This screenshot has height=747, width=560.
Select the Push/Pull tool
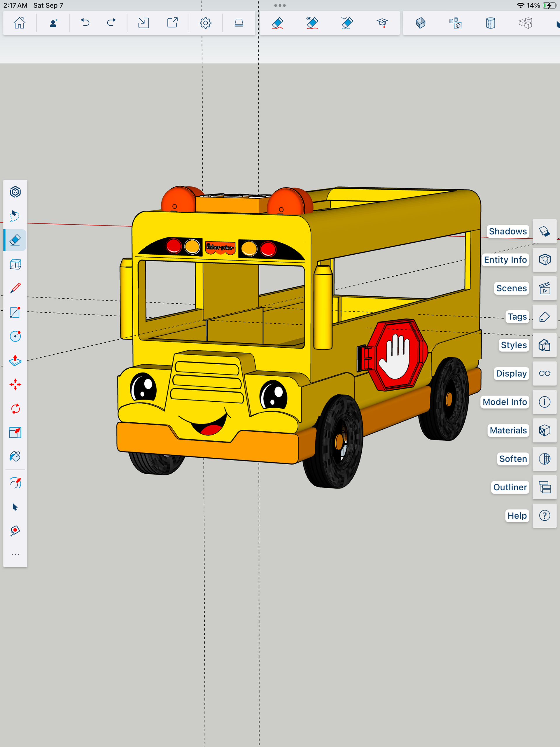point(15,361)
